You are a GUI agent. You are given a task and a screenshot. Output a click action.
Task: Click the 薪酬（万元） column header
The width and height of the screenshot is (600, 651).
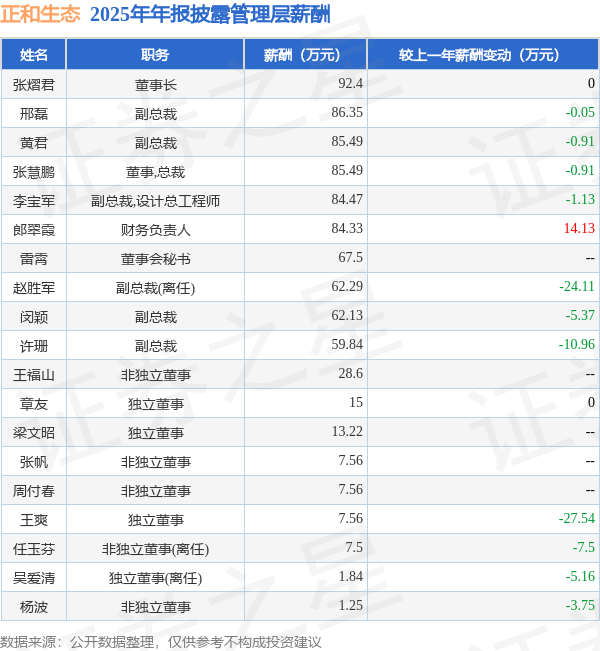306,54
